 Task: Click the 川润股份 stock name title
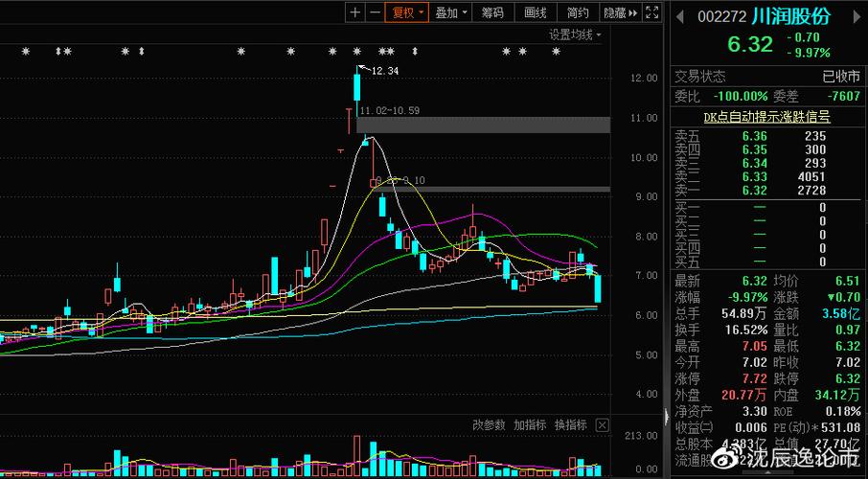click(x=791, y=16)
